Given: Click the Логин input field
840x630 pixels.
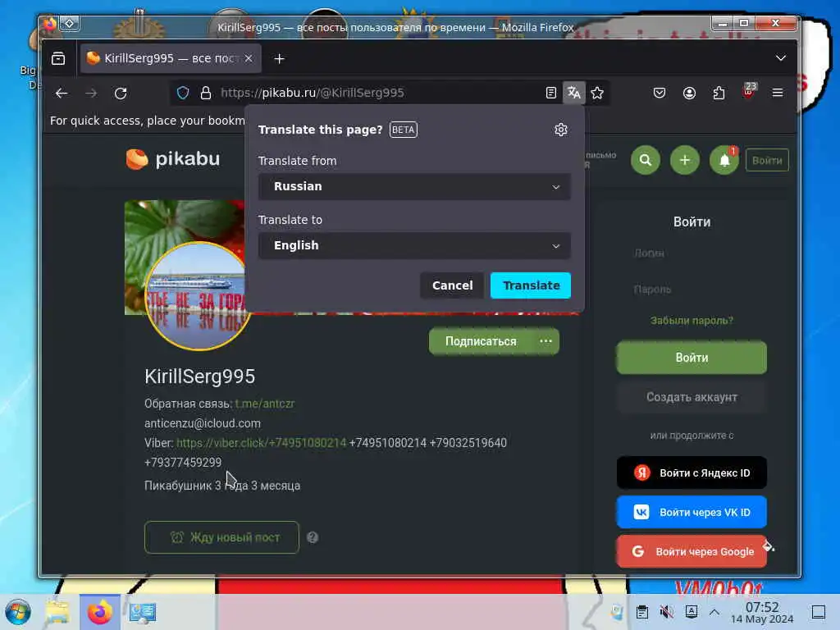Looking at the screenshot, I should [x=692, y=253].
